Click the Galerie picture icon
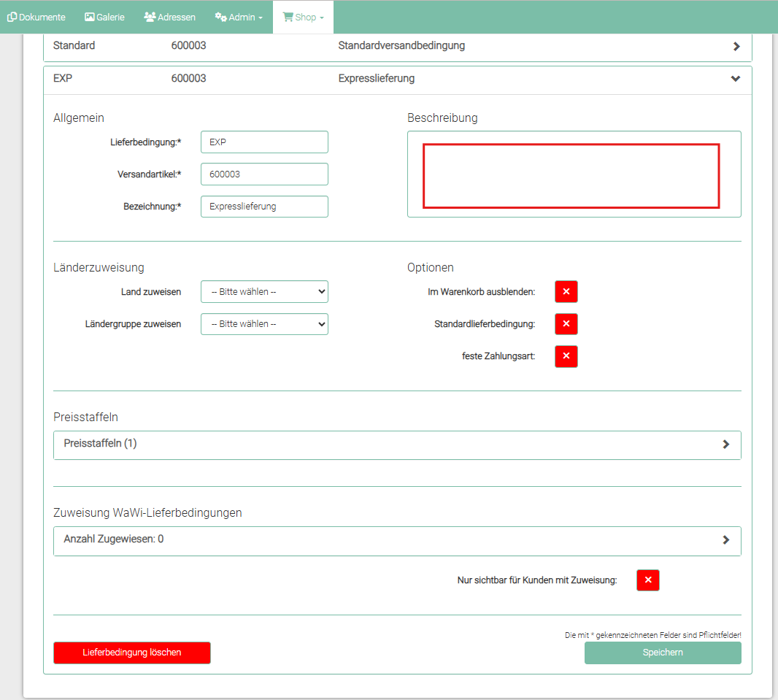 [90, 17]
